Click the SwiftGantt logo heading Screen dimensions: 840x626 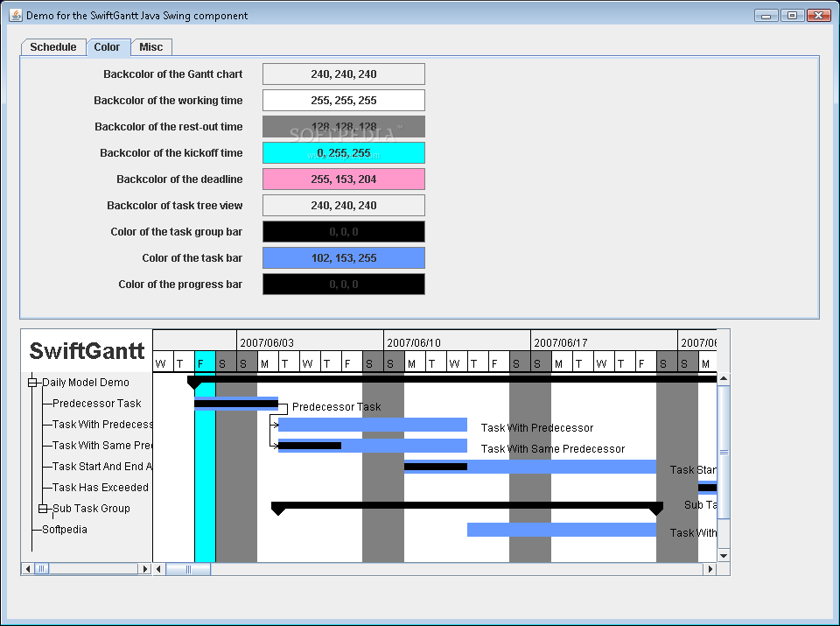tap(87, 351)
